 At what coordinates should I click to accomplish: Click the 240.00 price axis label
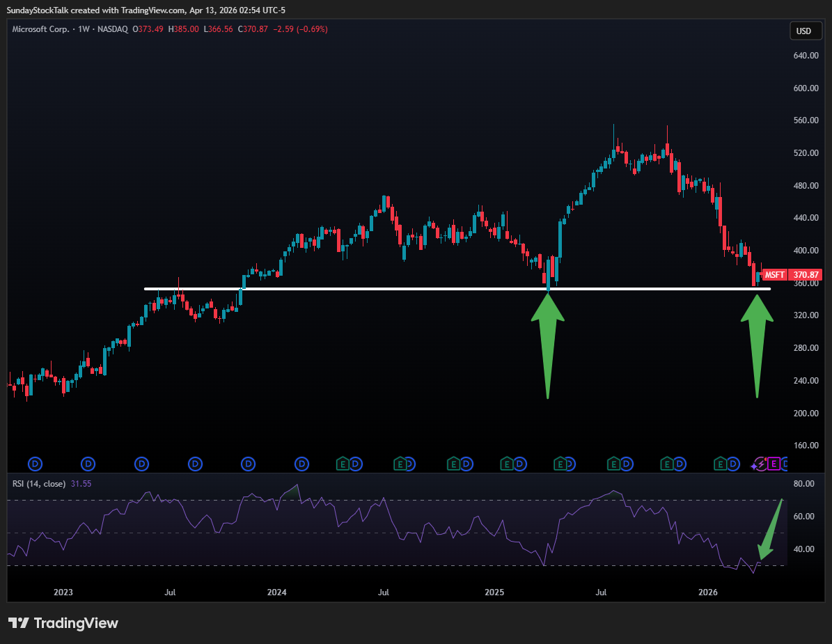(x=806, y=380)
